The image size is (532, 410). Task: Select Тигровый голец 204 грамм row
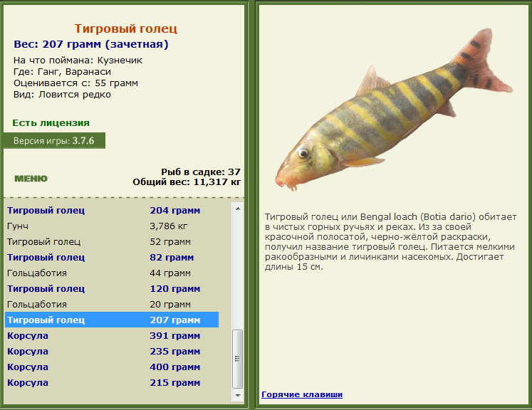pyautogui.click(x=112, y=210)
